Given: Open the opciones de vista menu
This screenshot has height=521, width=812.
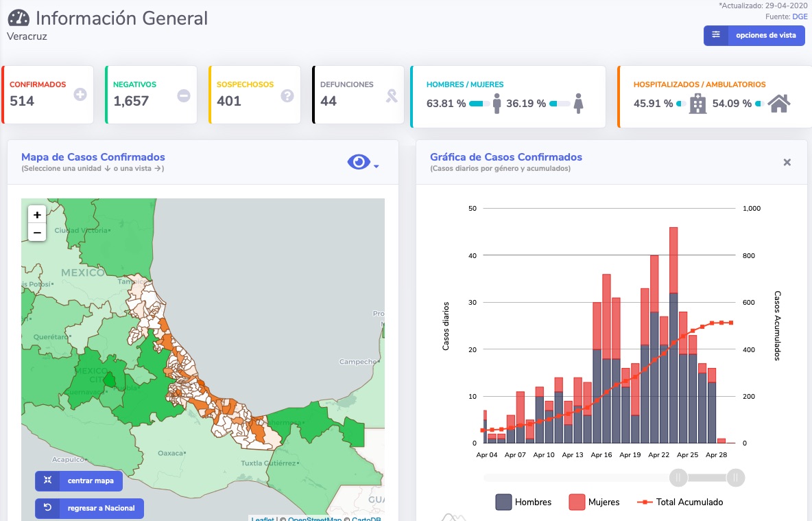Looking at the screenshot, I should pyautogui.click(x=754, y=35).
